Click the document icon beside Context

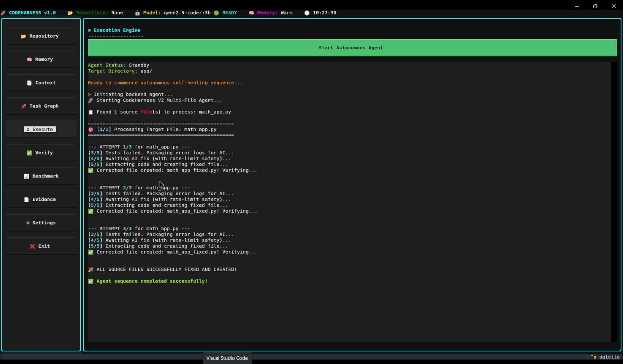click(29, 83)
